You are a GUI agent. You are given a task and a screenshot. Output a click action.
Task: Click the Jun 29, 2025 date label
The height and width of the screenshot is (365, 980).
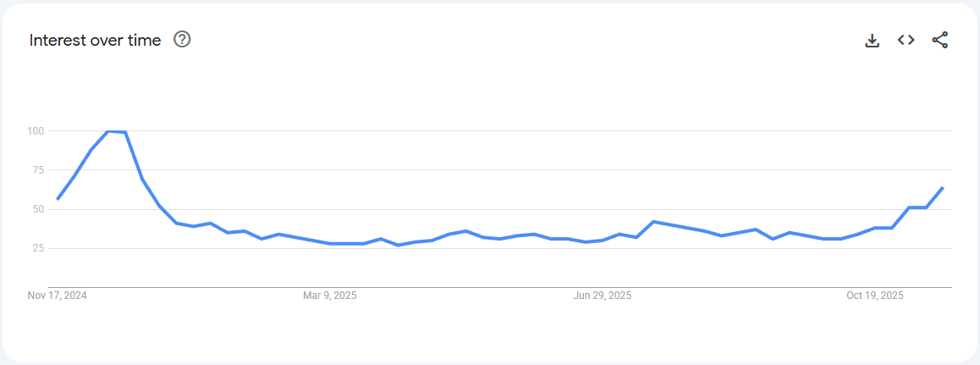(x=603, y=296)
